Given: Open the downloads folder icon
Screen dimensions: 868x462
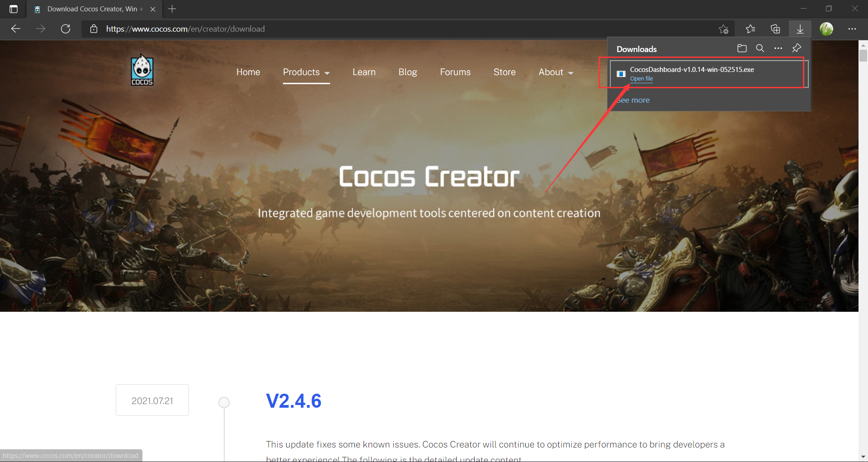Looking at the screenshot, I should click(742, 48).
